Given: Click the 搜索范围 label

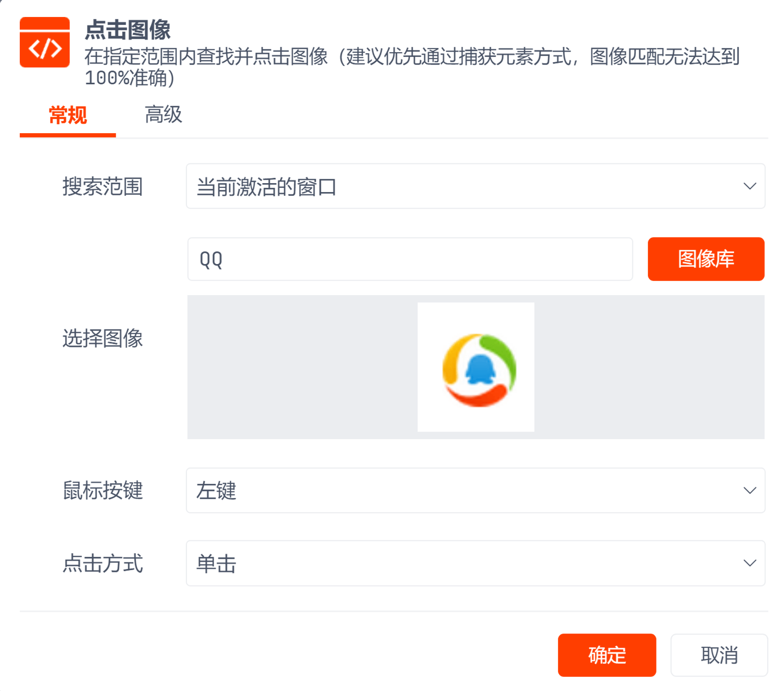Looking at the screenshot, I should click(x=103, y=186).
